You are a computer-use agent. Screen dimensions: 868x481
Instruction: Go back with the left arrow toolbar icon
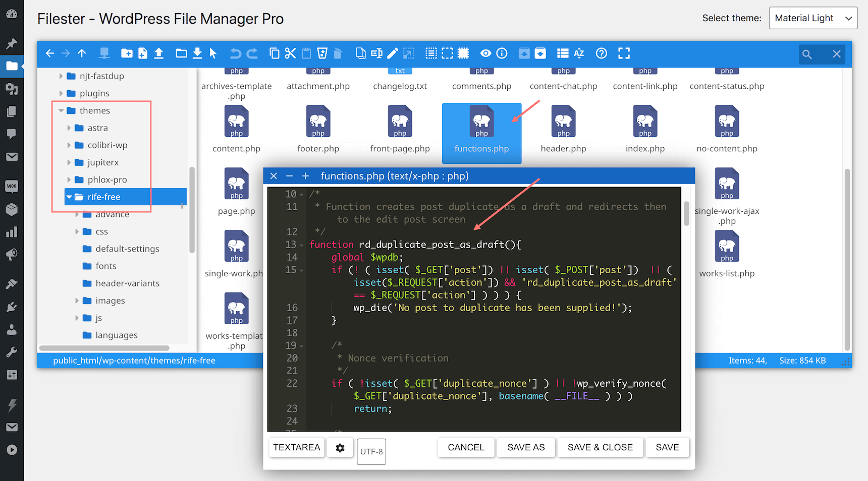click(49, 53)
